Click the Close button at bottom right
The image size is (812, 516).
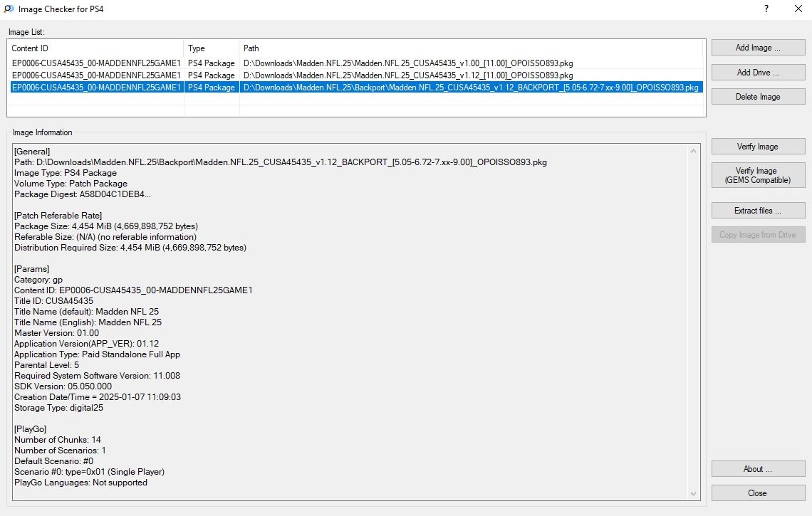758,493
